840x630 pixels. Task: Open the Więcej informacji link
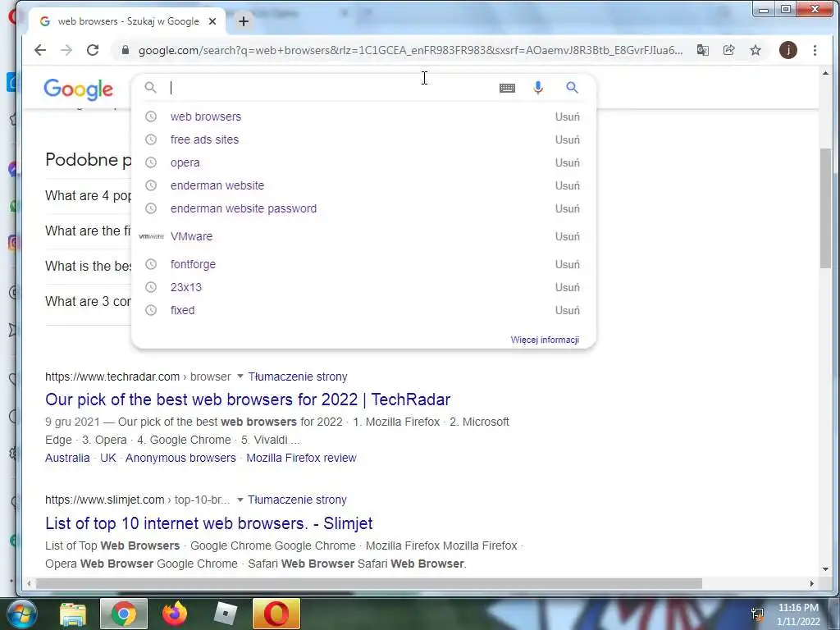coord(545,340)
